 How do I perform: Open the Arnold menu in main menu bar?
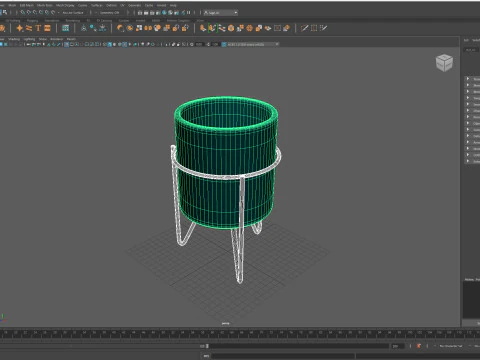pos(161,5)
